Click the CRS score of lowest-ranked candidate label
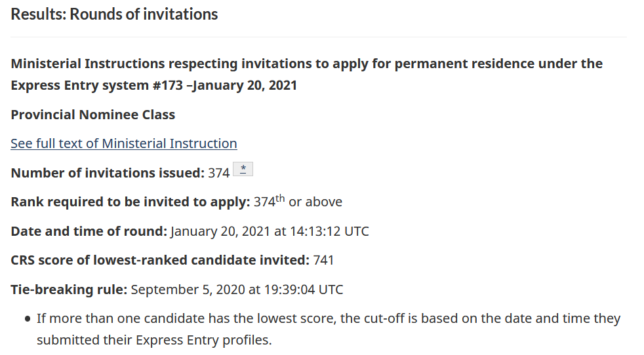644x355 pixels. point(160,260)
